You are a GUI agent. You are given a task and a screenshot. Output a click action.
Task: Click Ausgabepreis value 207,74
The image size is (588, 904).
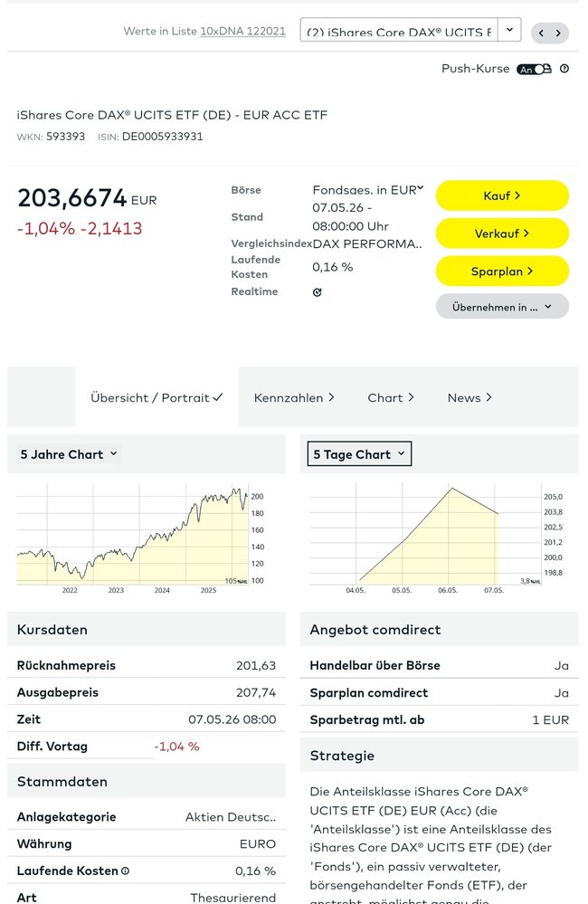pyautogui.click(x=256, y=692)
